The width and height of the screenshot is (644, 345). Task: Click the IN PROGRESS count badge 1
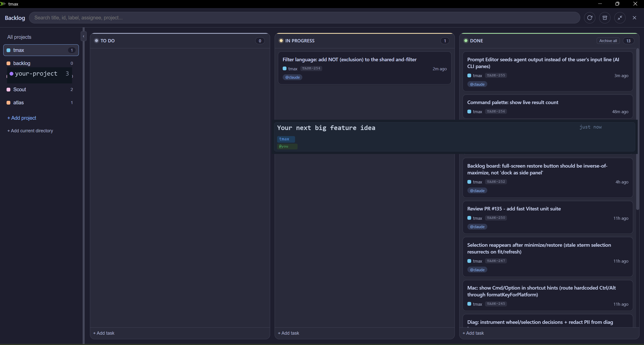point(445,41)
